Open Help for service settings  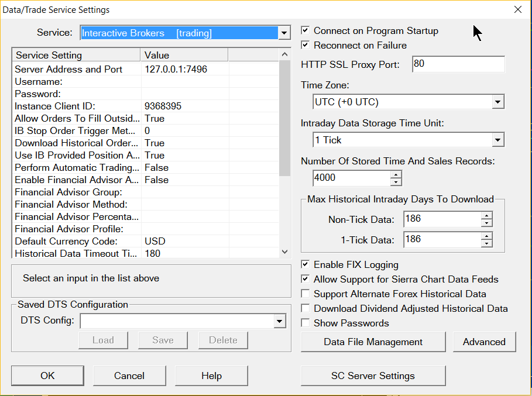tap(211, 376)
